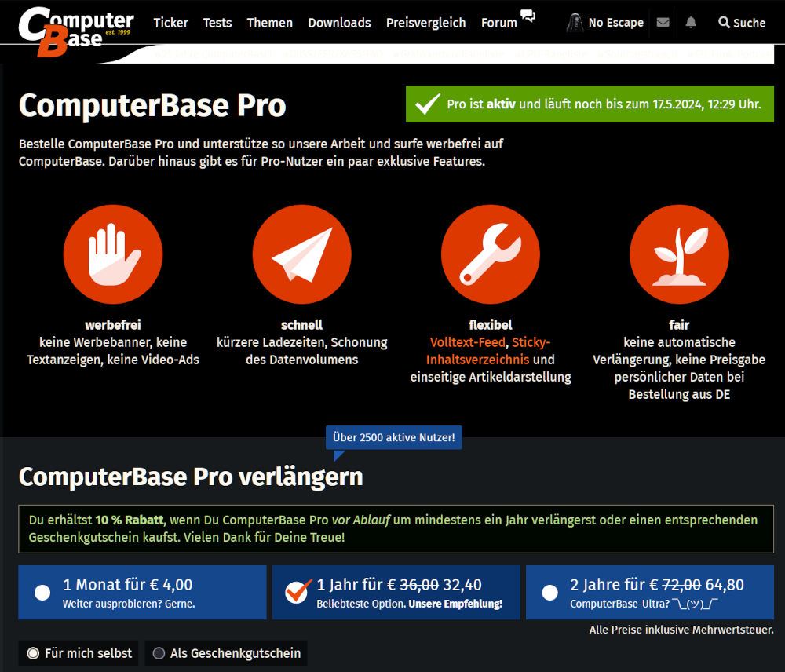The width and height of the screenshot is (785, 672).
Task: Open the 25 Jahre ComputerBase sub-navigation link
Action: pyautogui.click(x=214, y=53)
